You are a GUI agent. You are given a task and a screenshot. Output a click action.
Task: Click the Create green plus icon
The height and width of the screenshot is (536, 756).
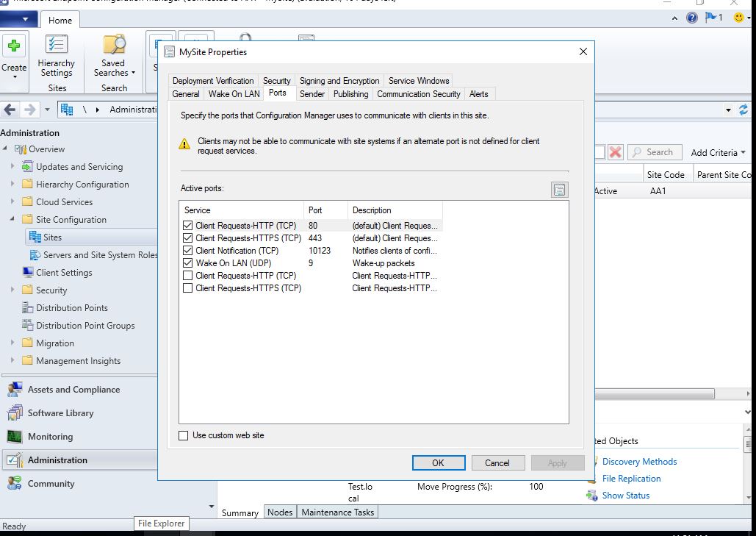point(14,46)
